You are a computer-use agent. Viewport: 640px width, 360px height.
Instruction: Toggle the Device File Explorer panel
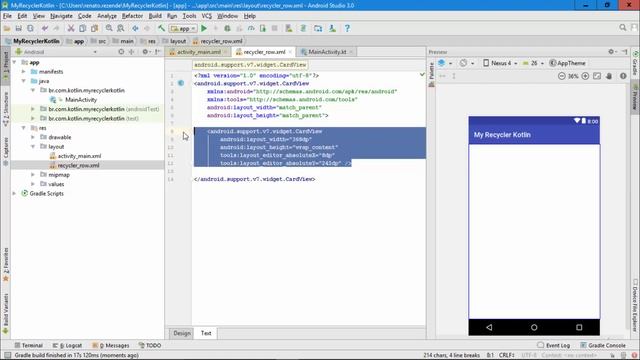click(x=635, y=305)
